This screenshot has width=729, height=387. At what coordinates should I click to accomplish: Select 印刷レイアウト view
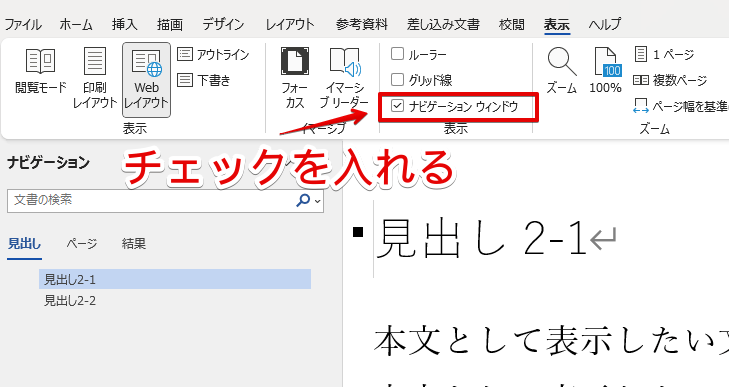point(94,78)
